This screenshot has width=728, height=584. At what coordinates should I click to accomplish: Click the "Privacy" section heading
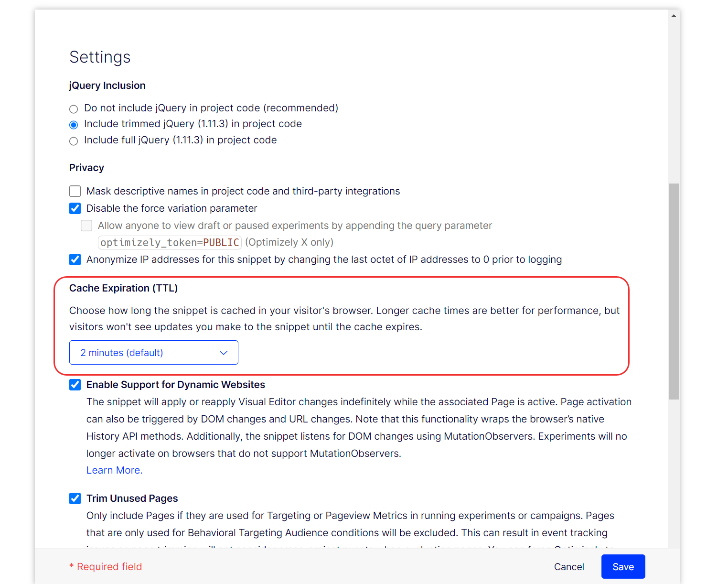86,167
